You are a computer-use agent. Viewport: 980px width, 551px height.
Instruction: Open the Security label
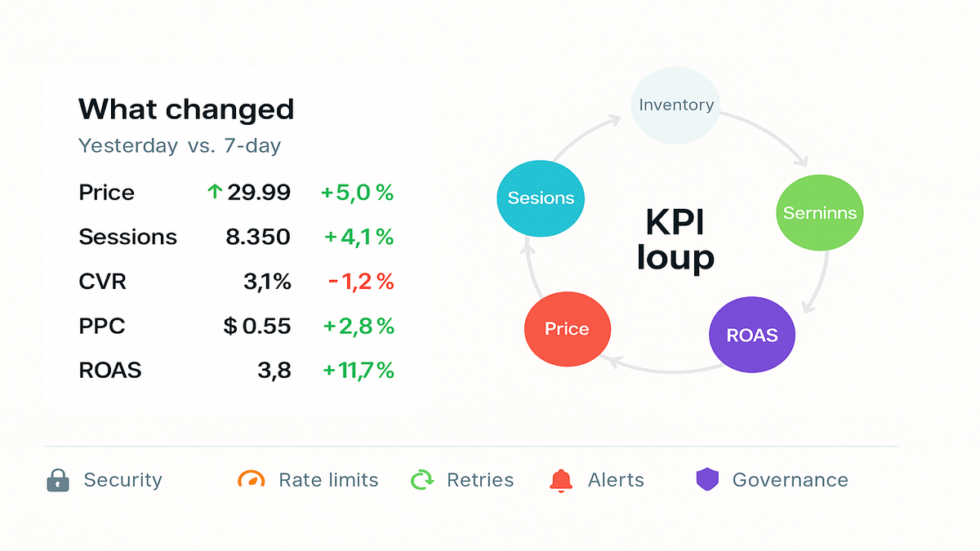click(x=122, y=480)
